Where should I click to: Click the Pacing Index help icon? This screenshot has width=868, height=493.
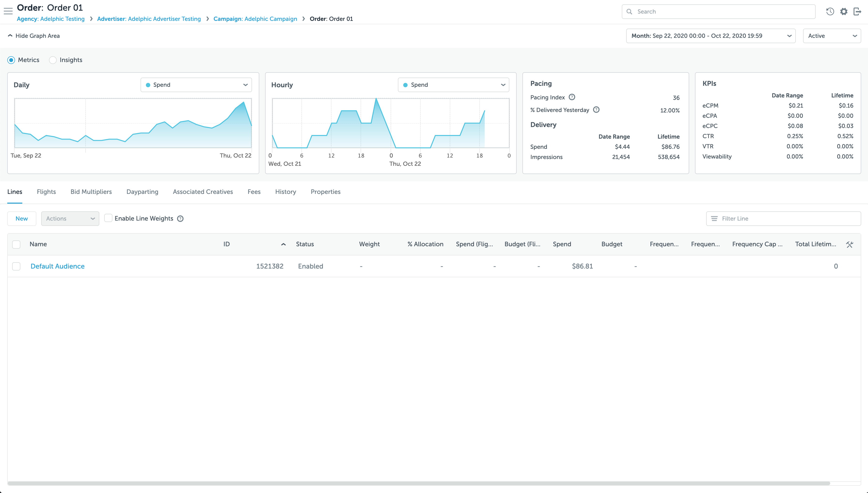tap(572, 97)
